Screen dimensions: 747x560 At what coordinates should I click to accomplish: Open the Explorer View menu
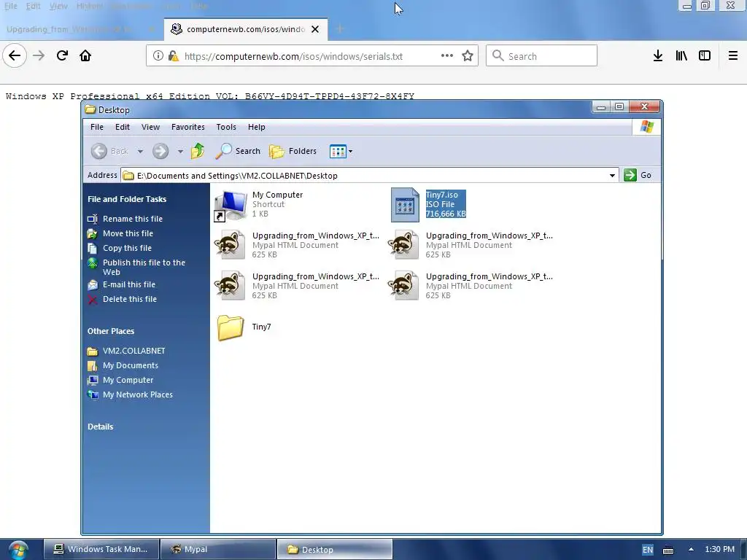click(x=150, y=127)
